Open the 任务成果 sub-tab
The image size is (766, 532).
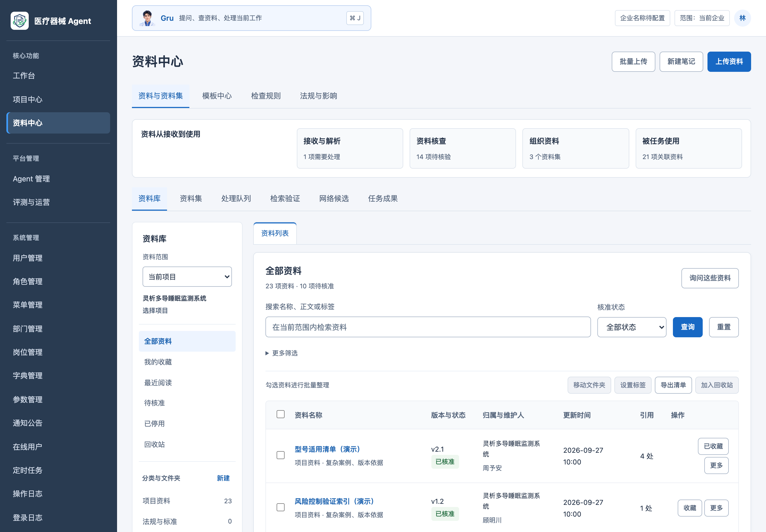383,199
